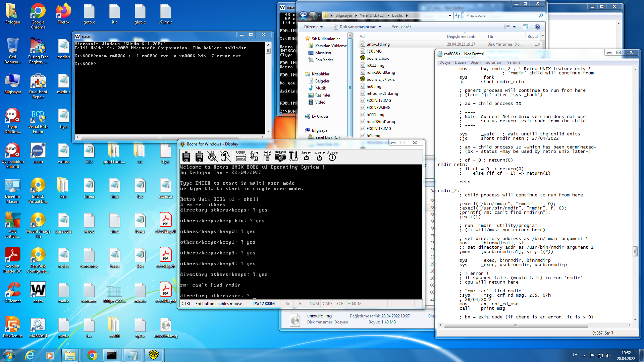The image size is (644, 362).
Task: Toggle Bochs mouse capture icon
Action: coord(225,156)
